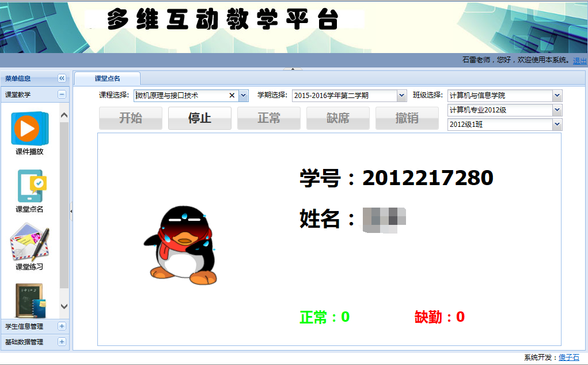Click the 开始 start button
The width and height of the screenshot is (588, 365).
(x=131, y=118)
